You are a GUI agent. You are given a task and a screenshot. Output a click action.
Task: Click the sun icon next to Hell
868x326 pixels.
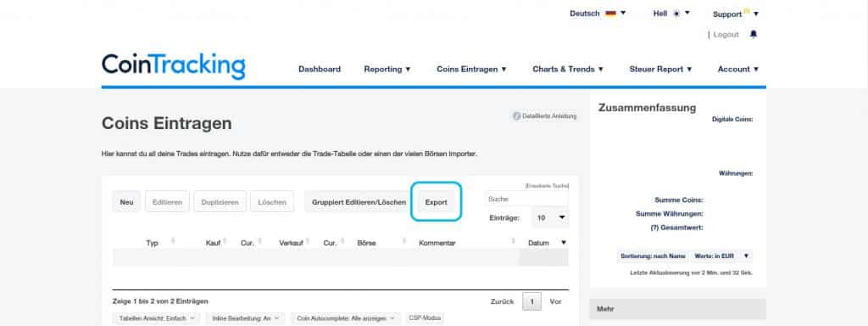(676, 14)
